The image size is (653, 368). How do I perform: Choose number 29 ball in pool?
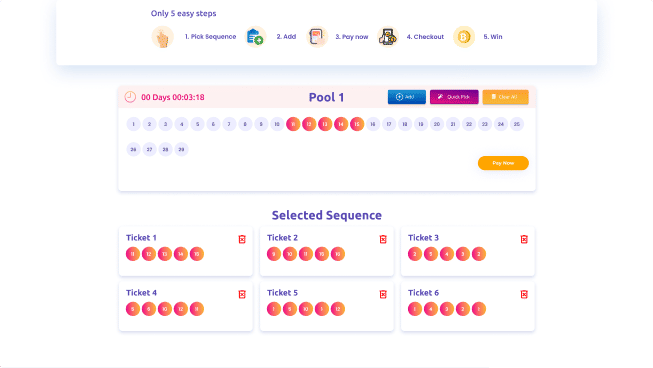click(x=182, y=149)
